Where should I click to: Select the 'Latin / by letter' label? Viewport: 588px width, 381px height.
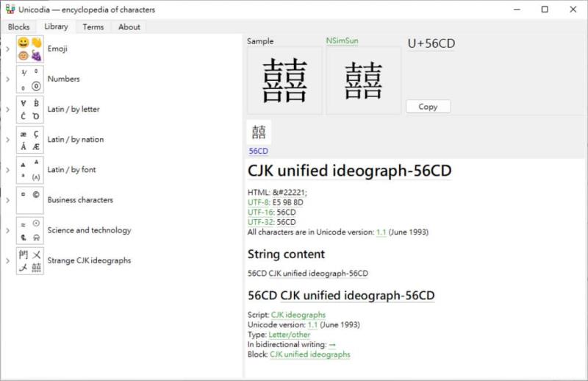tap(73, 110)
